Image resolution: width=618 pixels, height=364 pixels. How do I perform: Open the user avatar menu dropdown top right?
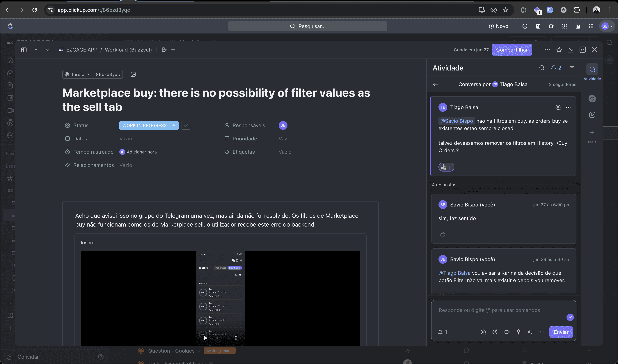(607, 26)
